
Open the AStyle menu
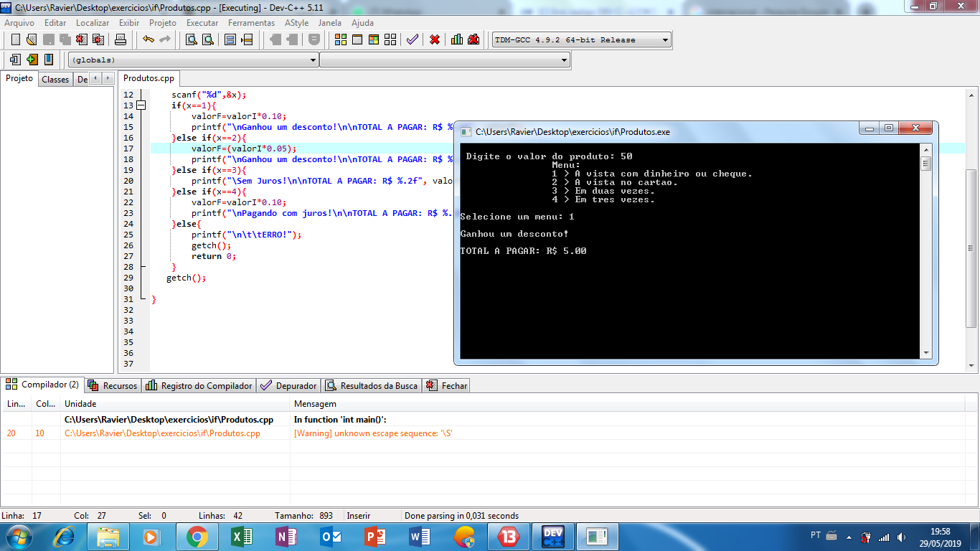tap(297, 23)
